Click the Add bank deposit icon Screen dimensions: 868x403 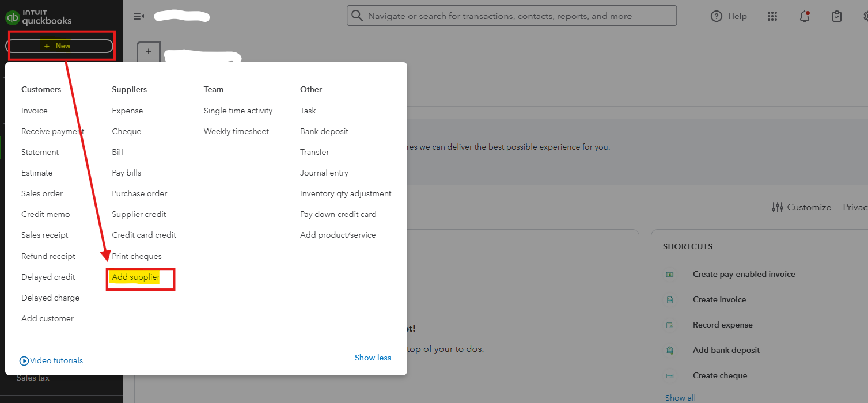670,351
